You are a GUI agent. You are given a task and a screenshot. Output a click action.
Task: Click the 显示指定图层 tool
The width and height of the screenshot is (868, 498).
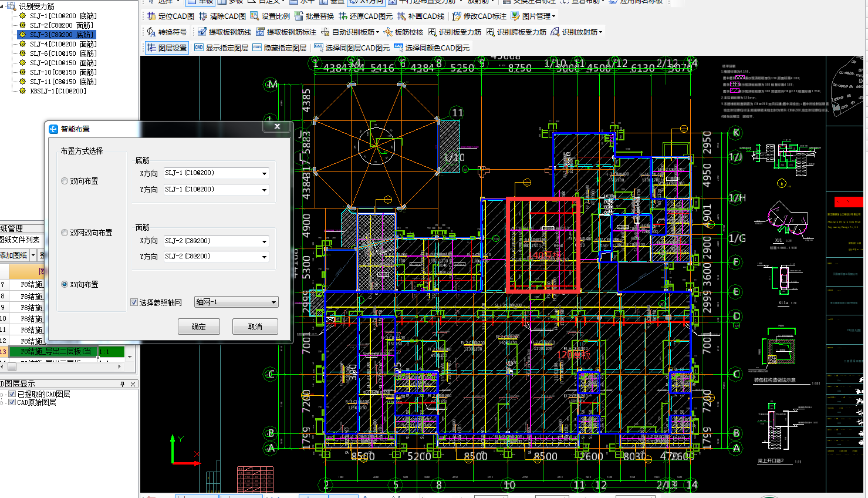pos(221,48)
